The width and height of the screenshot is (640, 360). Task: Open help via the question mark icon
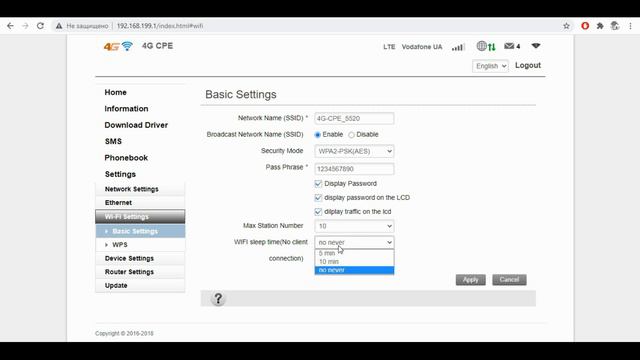[x=218, y=299]
